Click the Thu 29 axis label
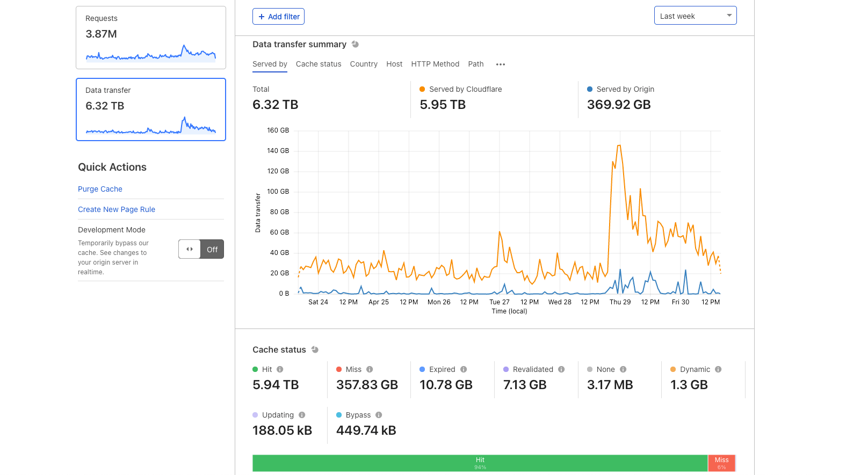Viewport: 868px width, 475px height. tap(620, 302)
